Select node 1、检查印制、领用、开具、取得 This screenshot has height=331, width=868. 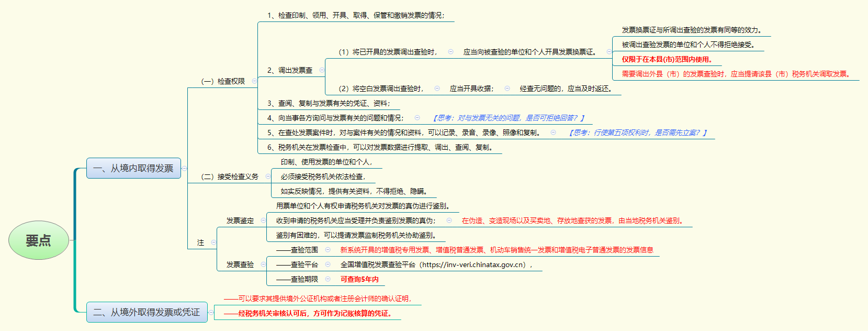tap(356, 15)
